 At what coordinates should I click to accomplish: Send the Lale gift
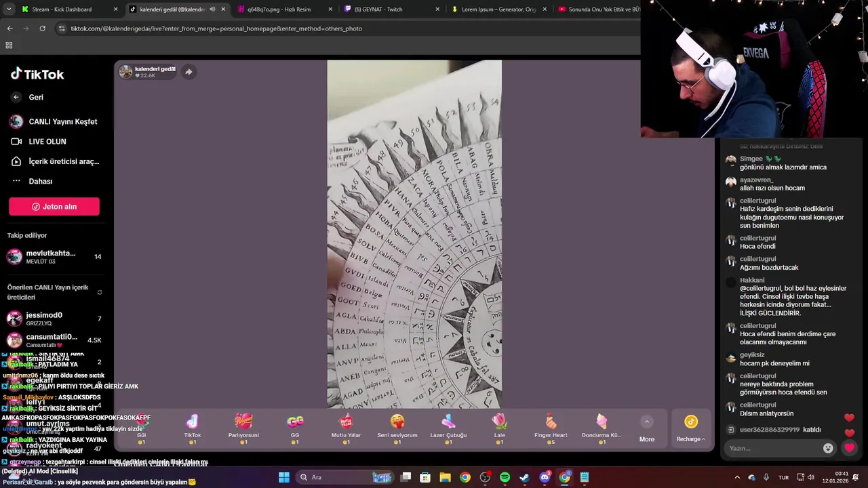(500, 428)
